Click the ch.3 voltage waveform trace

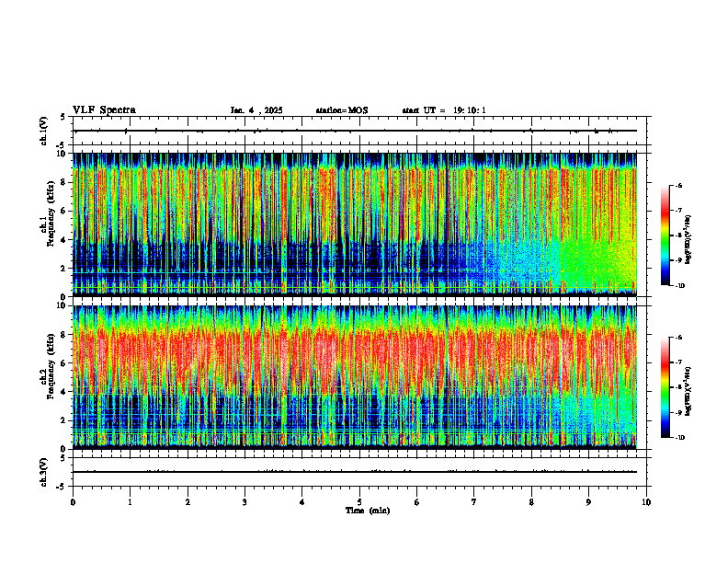355,472
